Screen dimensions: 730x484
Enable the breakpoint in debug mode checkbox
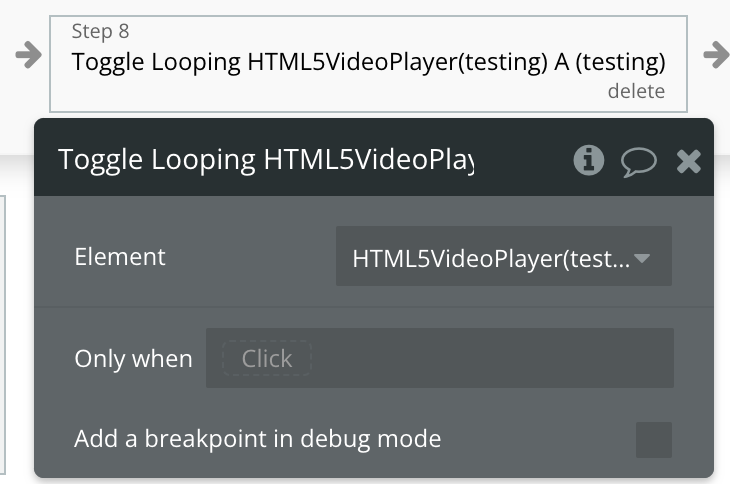(654, 440)
